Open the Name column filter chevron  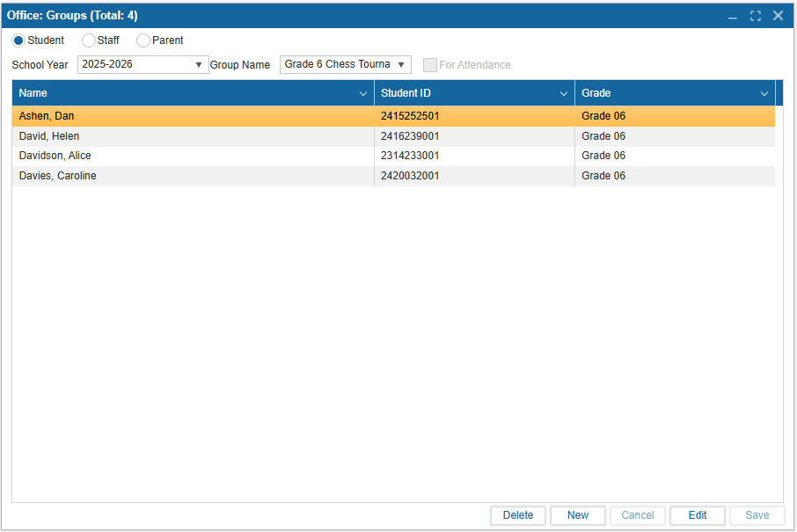363,93
